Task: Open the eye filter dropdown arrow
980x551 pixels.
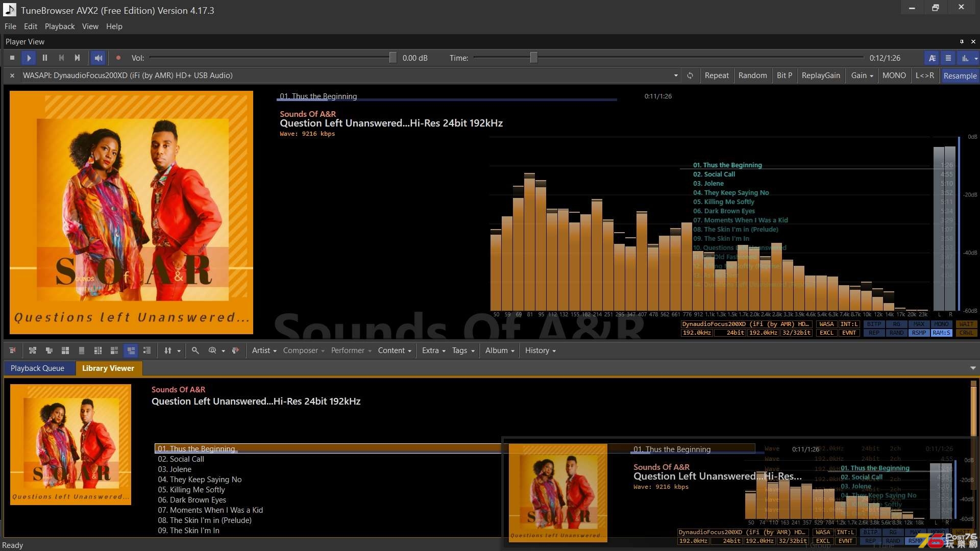Action: [224, 351]
